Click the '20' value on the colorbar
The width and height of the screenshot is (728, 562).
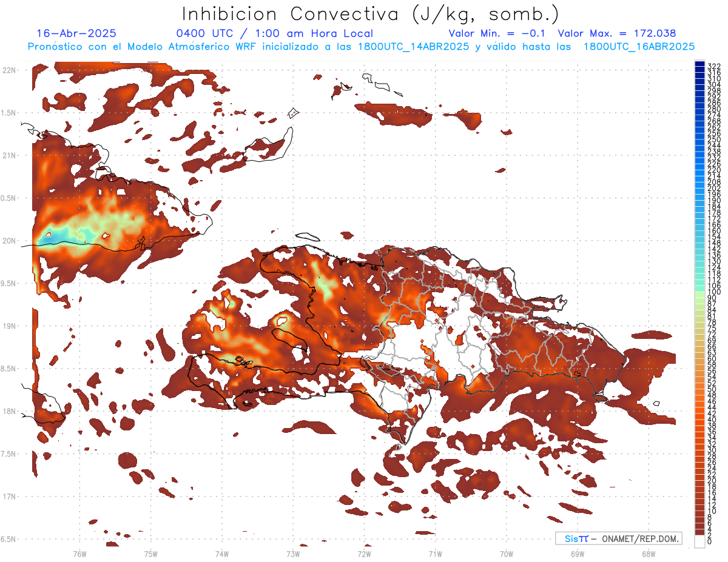tap(712, 481)
